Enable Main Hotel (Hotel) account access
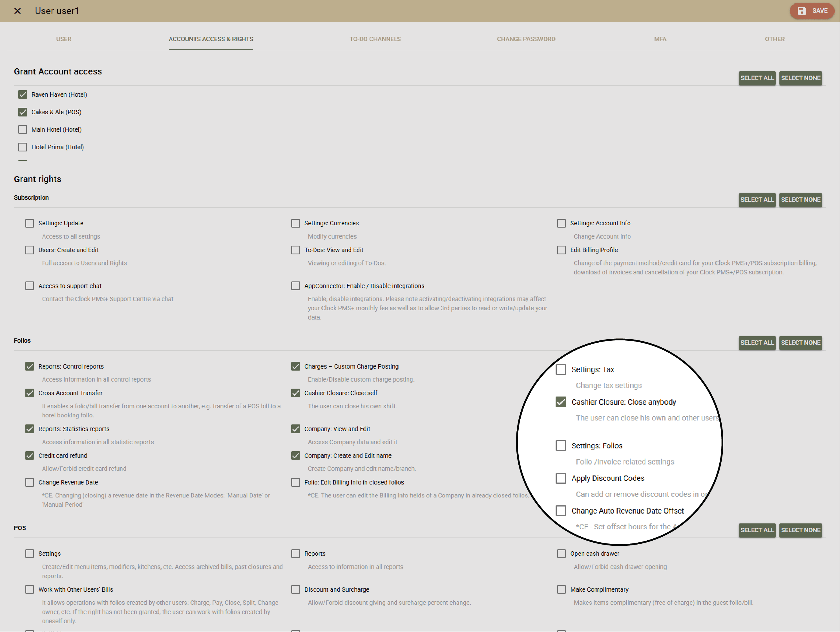The image size is (840, 632). click(x=23, y=130)
